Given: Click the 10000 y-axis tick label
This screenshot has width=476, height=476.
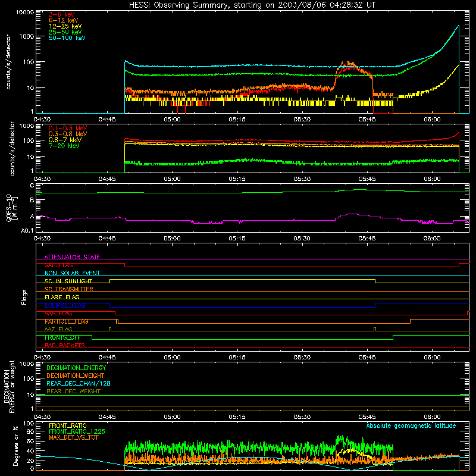Looking at the screenshot, I should pyautogui.click(x=25, y=12).
